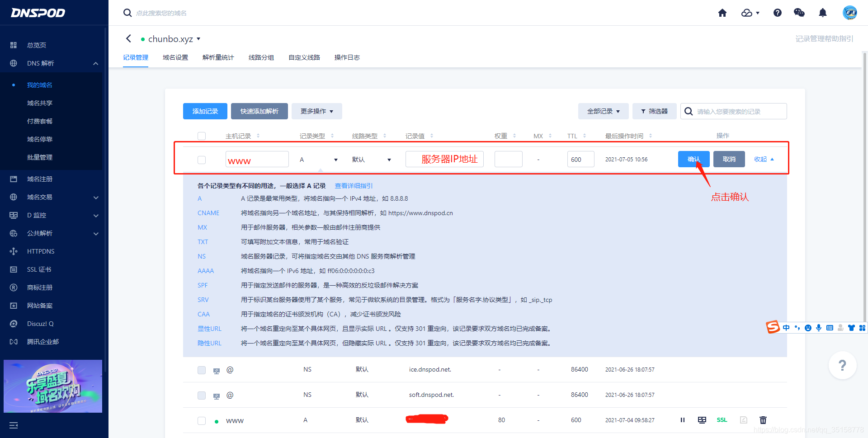Expand the 公共解析 sidebar section
Image resolution: width=868 pixels, height=438 pixels.
click(95, 234)
